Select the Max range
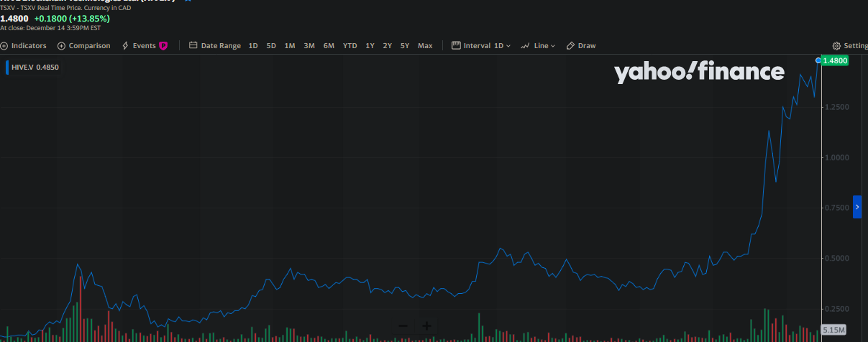The image size is (868, 342). click(x=425, y=45)
